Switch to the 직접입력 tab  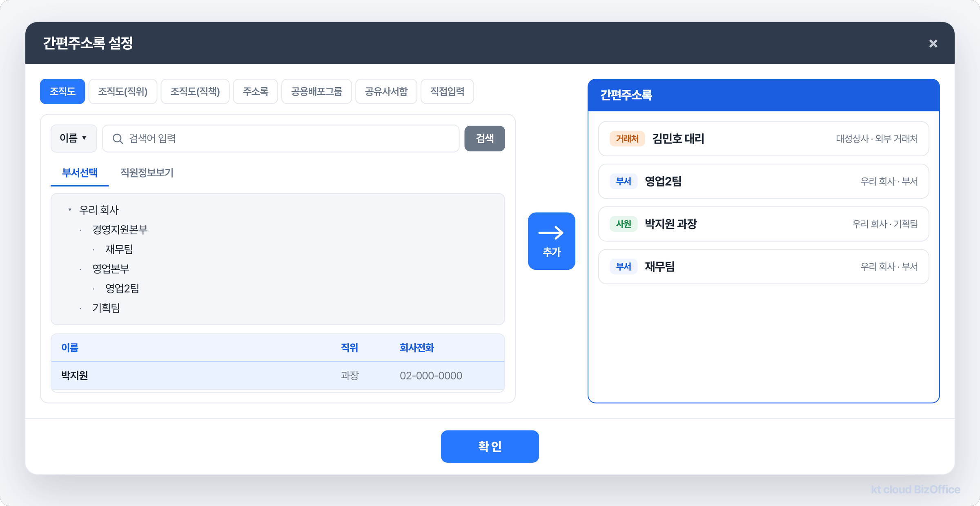[x=447, y=91]
